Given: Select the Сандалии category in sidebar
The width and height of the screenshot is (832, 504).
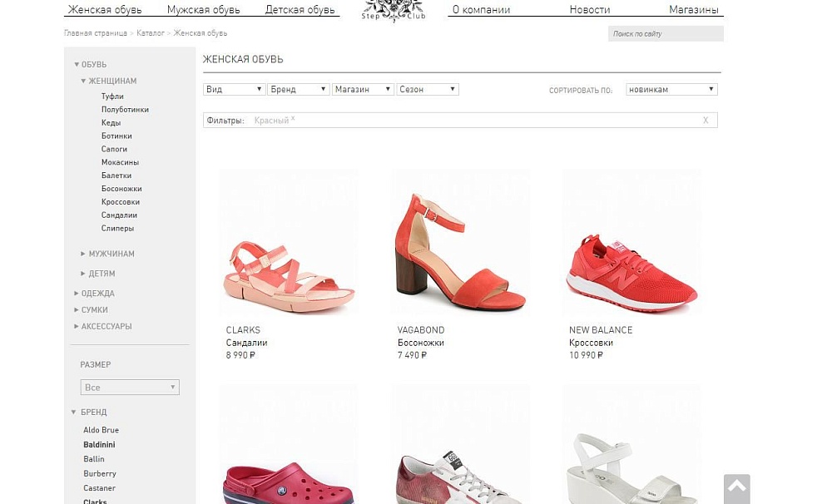Looking at the screenshot, I should [x=119, y=215].
